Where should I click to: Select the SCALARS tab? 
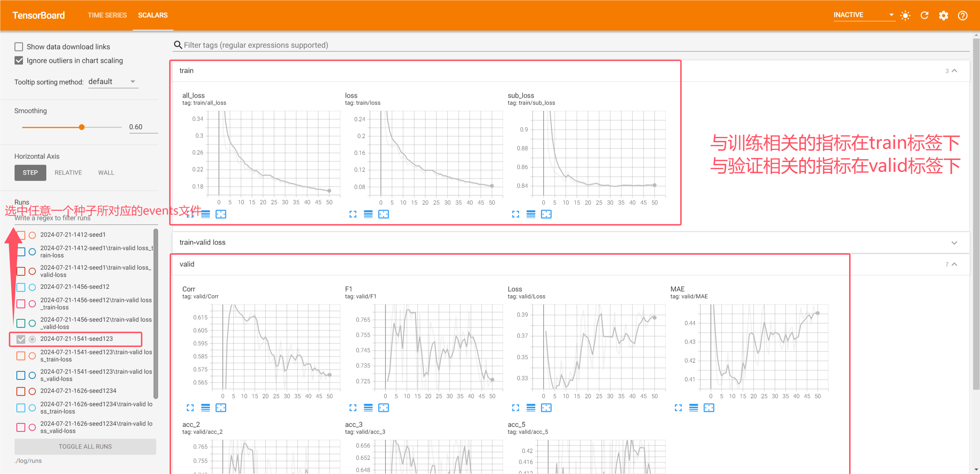(153, 15)
